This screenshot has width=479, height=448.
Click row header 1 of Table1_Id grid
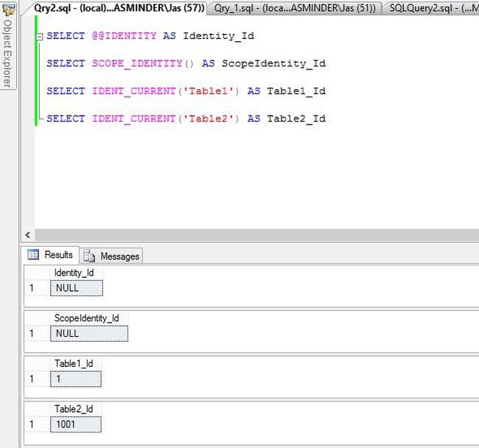[37, 379]
